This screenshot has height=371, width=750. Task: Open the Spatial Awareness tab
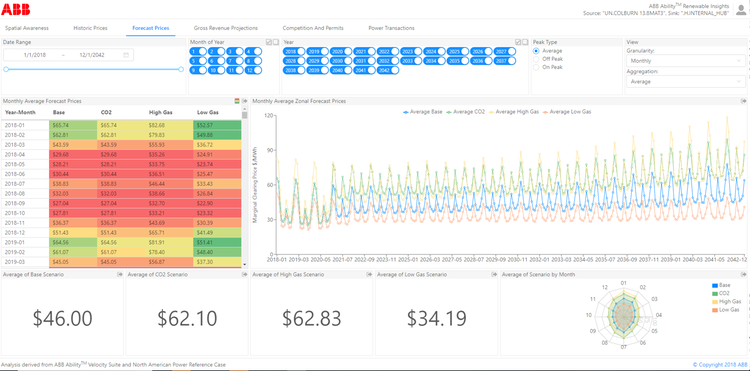[27, 28]
